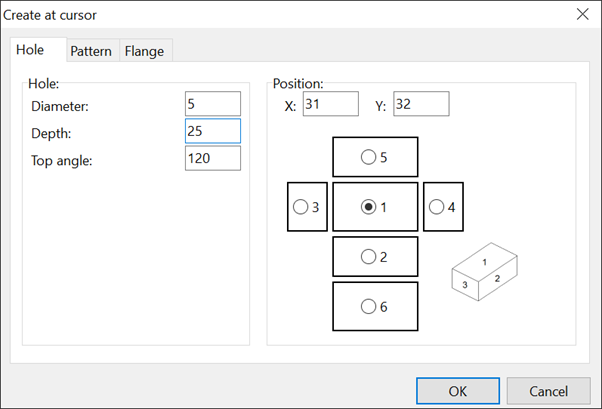Click the X position field
The width and height of the screenshot is (602, 409).
coord(331,104)
